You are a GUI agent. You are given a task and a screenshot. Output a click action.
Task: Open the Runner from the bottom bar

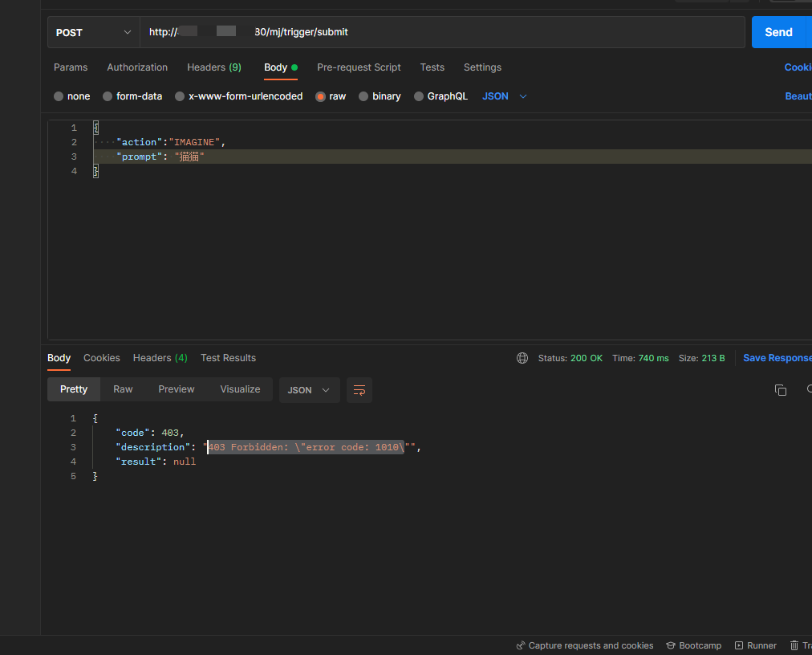(755, 645)
